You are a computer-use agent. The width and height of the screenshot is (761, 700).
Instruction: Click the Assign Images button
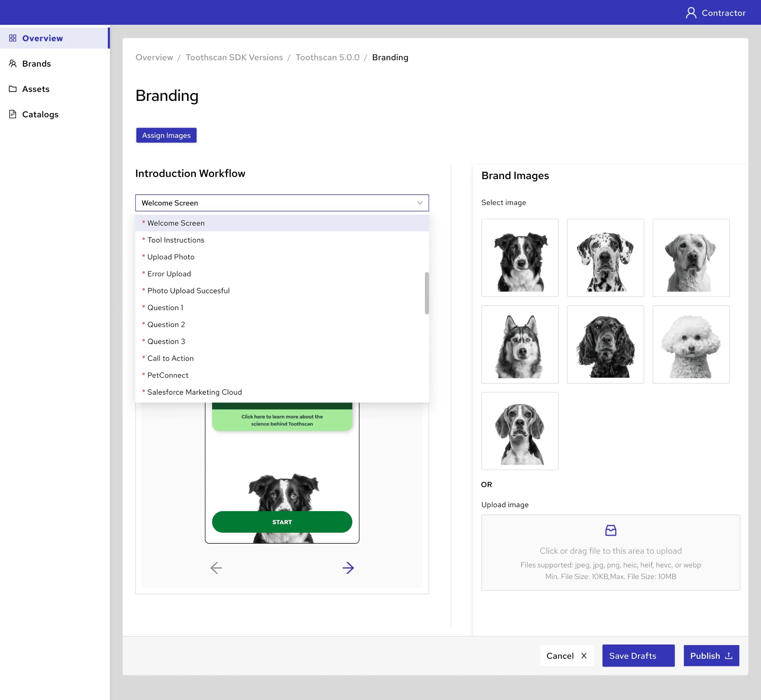[x=166, y=135]
